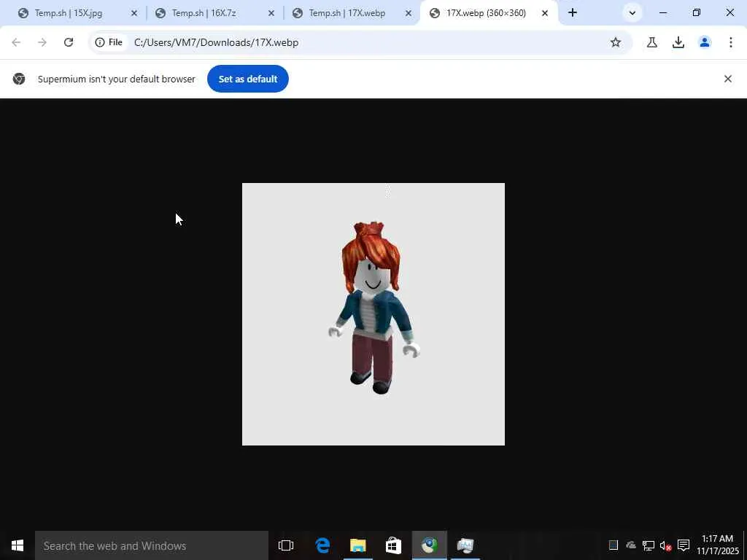Open the Windows Start menu
This screenshot has height=560, width=747.
point(18,545)
